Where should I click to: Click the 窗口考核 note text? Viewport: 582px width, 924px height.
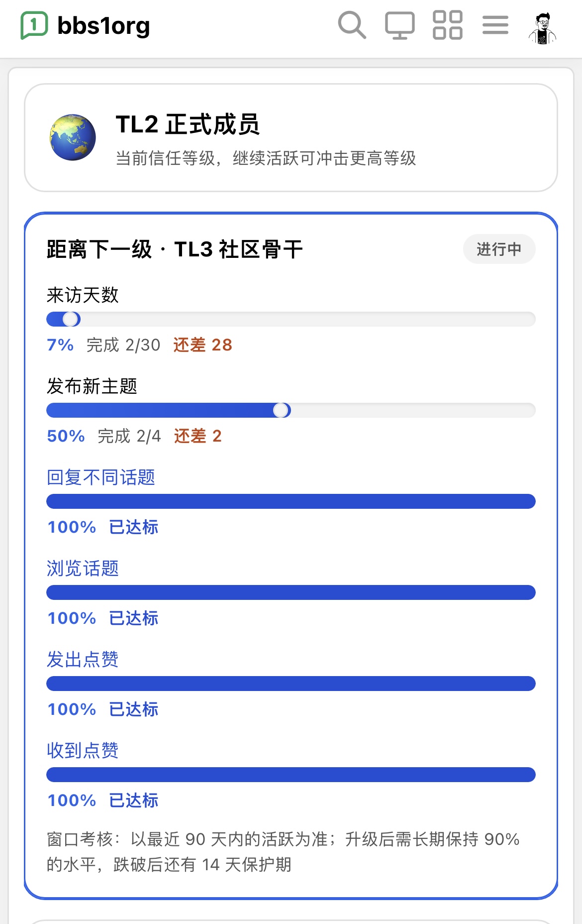[x=283, y=852]
